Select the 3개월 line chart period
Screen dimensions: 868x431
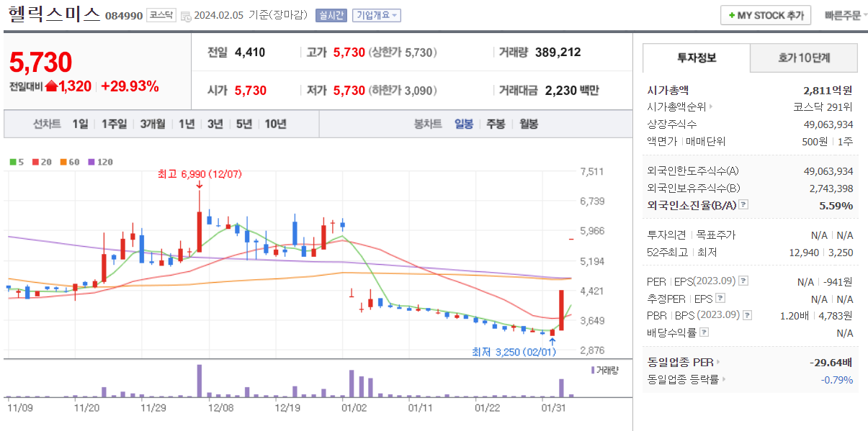[x=153, y=124]
